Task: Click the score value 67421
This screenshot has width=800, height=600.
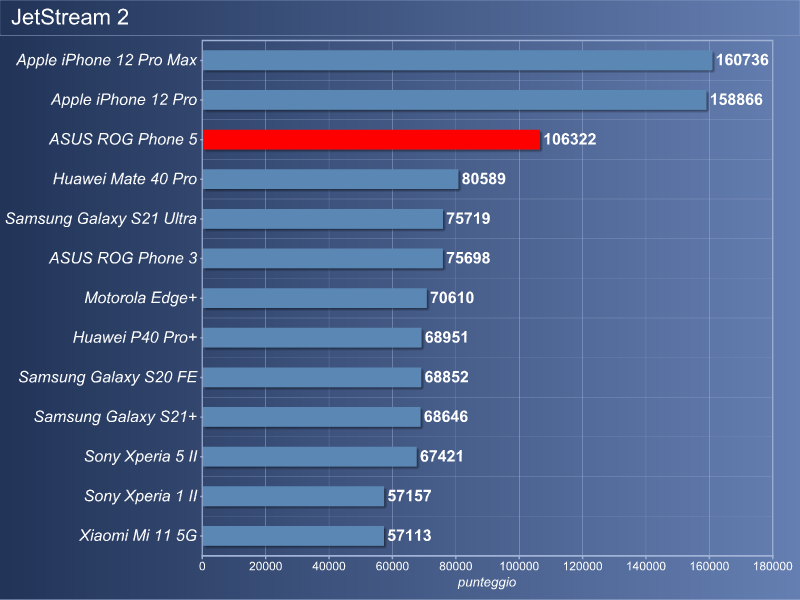Action: coord(442,456)
